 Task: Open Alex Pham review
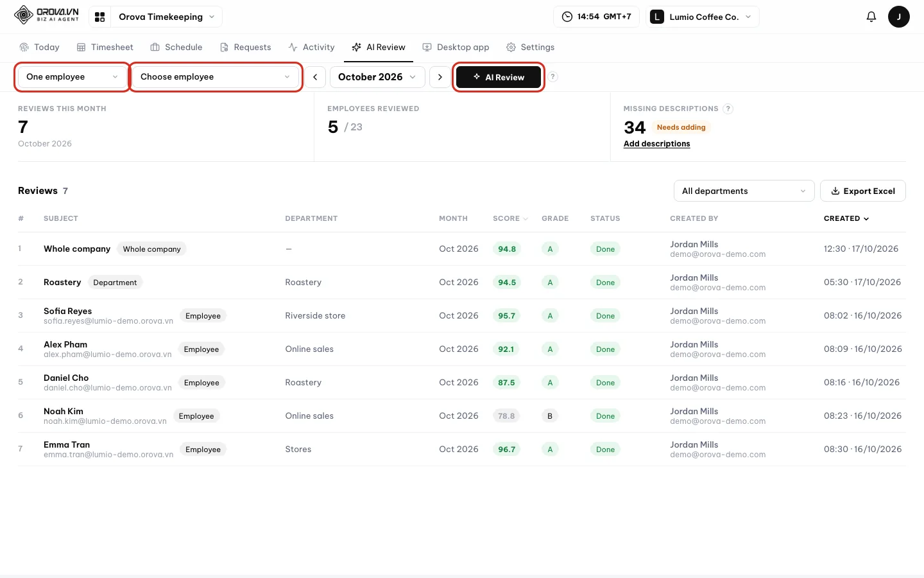tap(462, 349)
